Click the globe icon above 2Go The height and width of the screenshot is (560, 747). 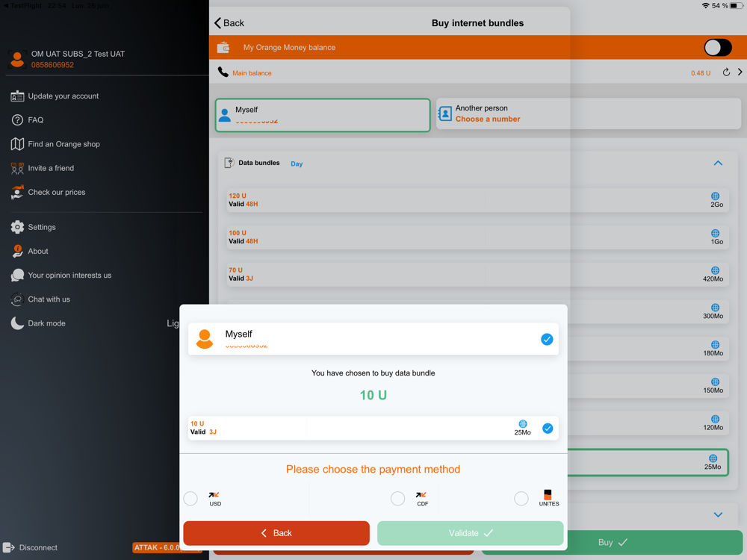pyautogui.click(x=715, y=196)
